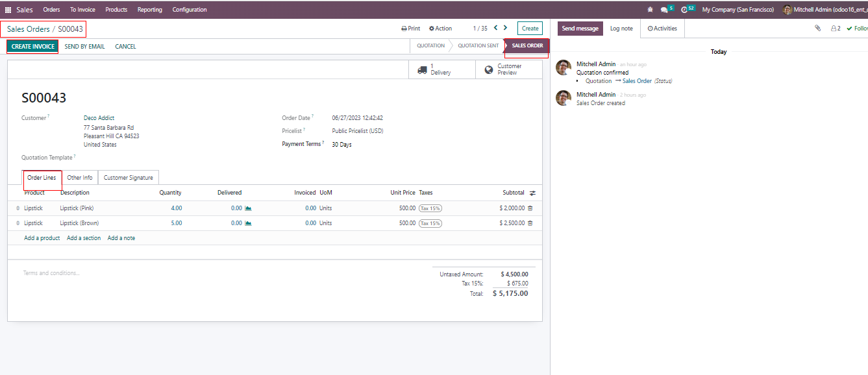Image resolution: width=868 pixels, height=375 pixels.
Task: Open the conversations chat icon
Action: pyautogui.click(x=664, y=10)
